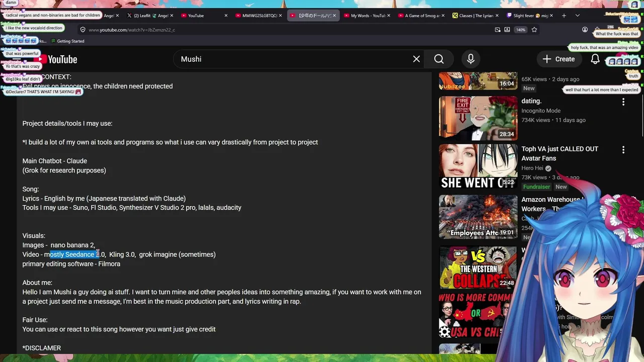Click the Create button
Screen dimensions: 644x362
point(558,59)
